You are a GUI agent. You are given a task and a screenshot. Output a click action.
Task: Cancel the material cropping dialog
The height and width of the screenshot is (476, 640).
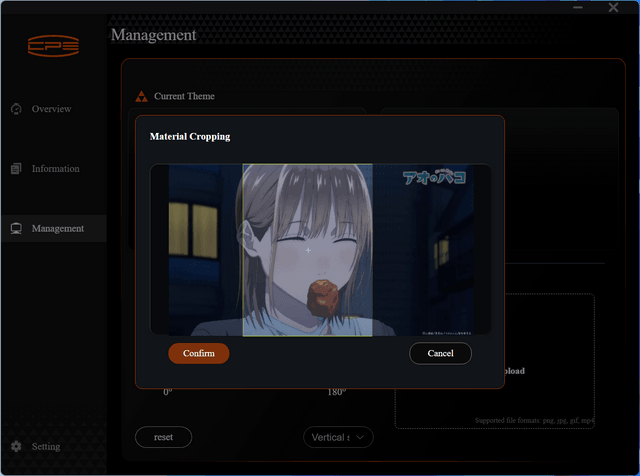click(440, 354)
